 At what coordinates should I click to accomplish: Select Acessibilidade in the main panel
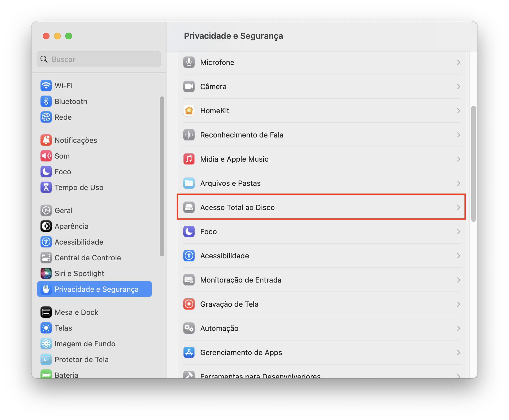pyautogui.click(x=224, y=256)
